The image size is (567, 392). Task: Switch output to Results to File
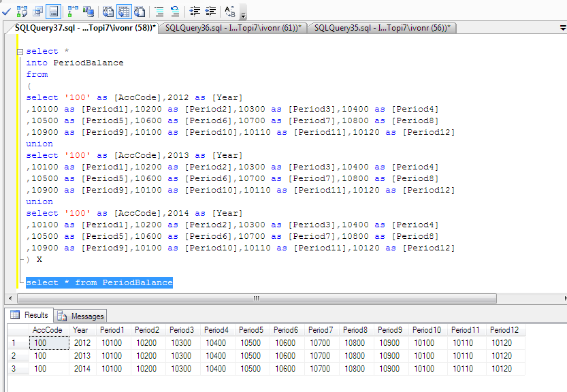coord(140,12)
